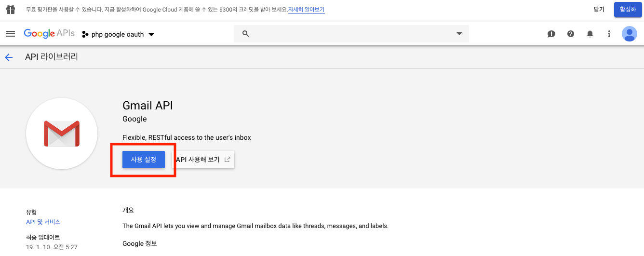Image resolution: width=644 pixels, height=256 pixels.
Task: Click the blue 사용 설정 enable button
Action: pos(144,160)
